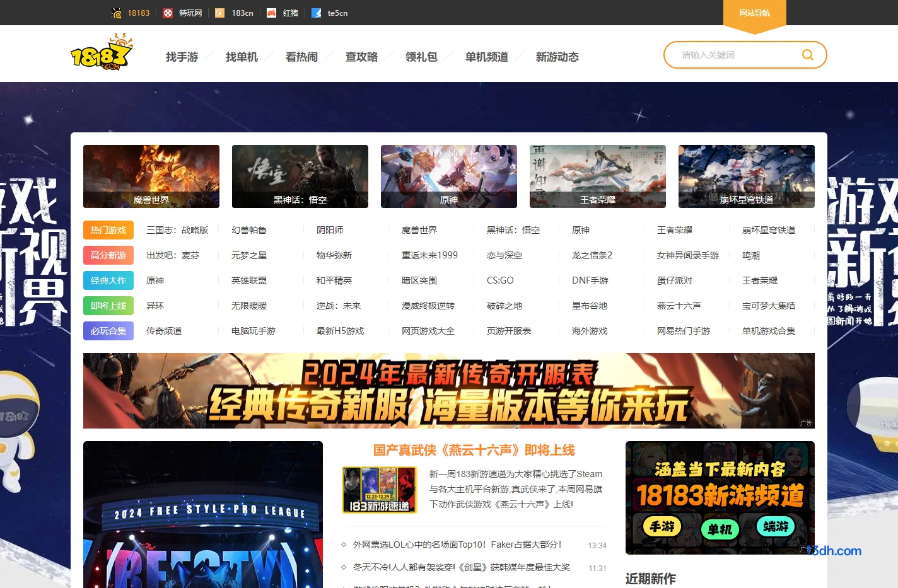Open the 183新游速递 thumbnail image
This screenshot has height=588, width=898.
(x=380, y=490)
